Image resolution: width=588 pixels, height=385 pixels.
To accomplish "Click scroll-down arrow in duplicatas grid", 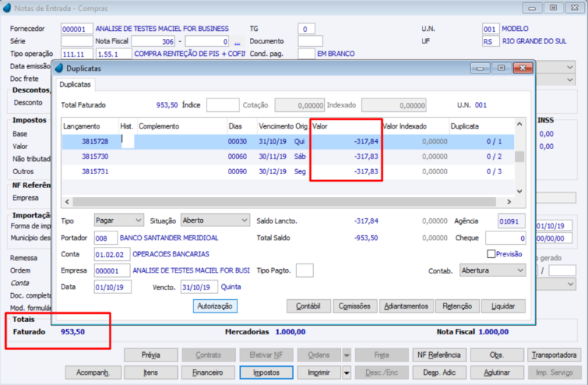I will (520, 191).
